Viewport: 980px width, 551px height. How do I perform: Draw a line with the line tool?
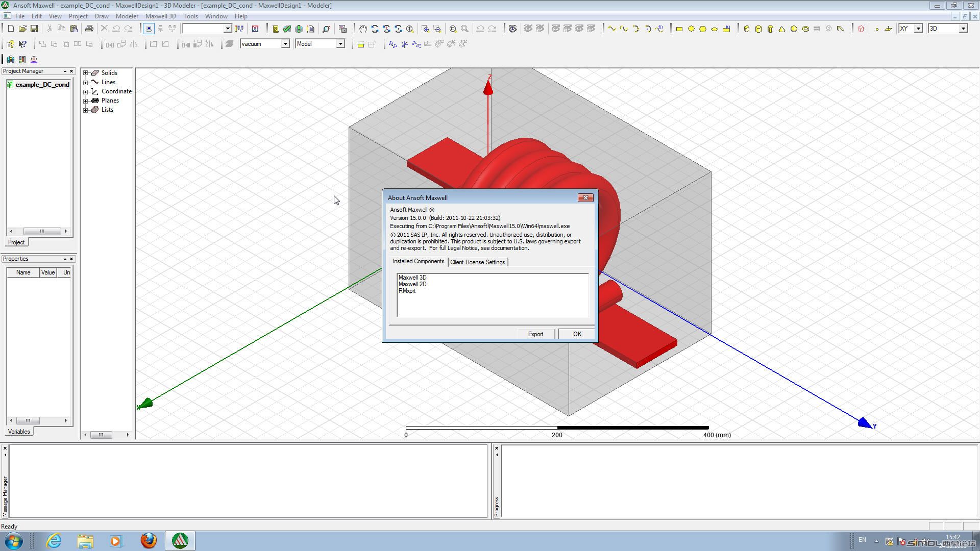pyautogui.click(x=611, y=29)
